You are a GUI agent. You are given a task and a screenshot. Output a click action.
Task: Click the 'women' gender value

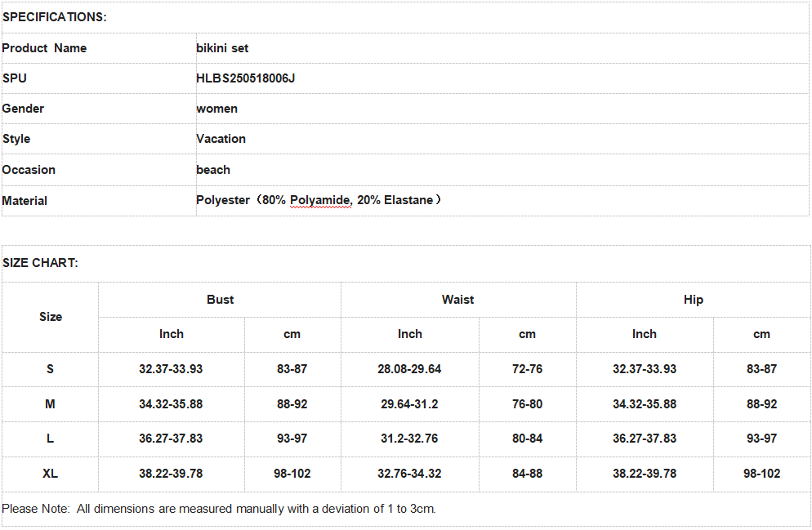pos(217,109)
